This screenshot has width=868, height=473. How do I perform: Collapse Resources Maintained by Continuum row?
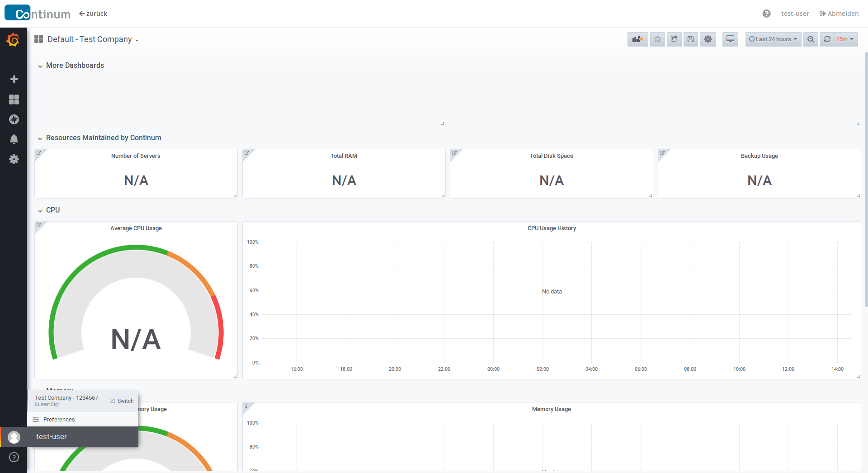(99, 137)
